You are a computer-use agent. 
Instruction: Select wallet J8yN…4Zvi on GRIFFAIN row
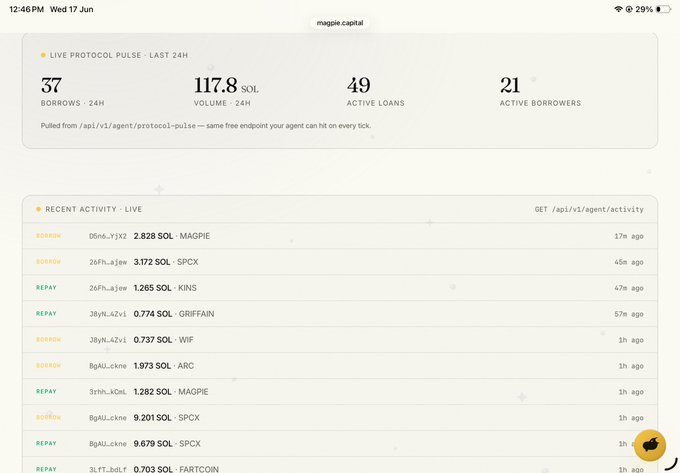click(x=108, y=314)
